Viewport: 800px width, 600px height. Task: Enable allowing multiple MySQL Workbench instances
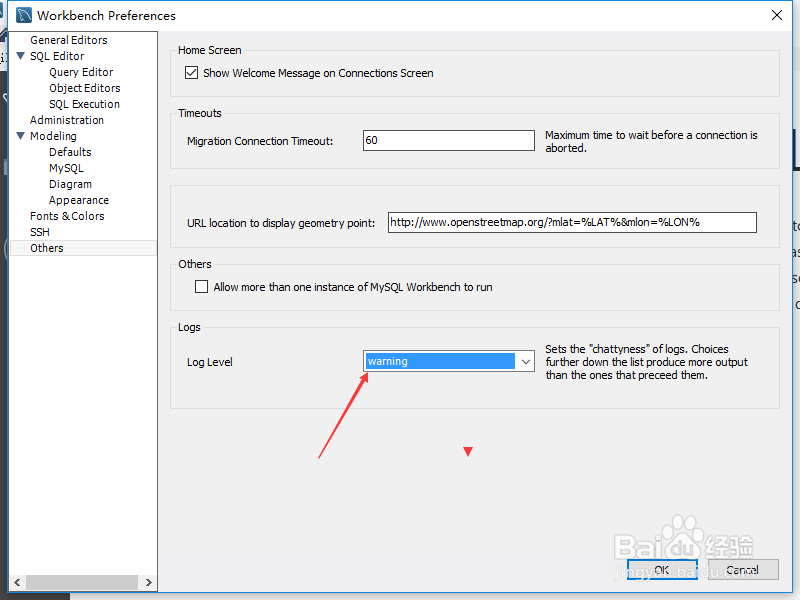pos(202,287)
